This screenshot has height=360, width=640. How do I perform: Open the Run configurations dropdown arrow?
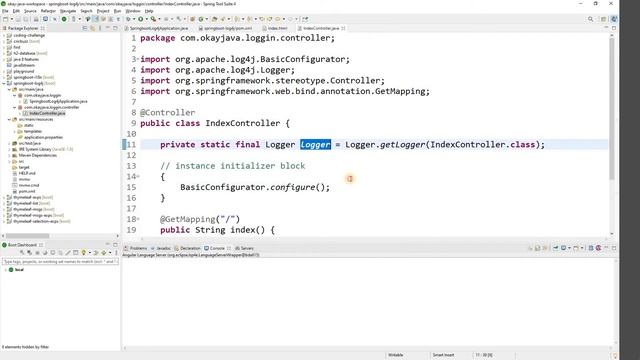[146, 19]
